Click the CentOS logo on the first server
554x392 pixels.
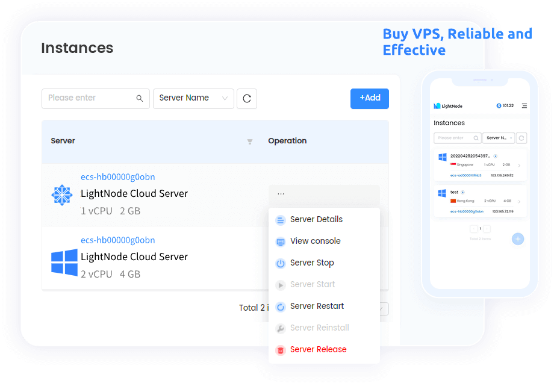click(62, 194)
